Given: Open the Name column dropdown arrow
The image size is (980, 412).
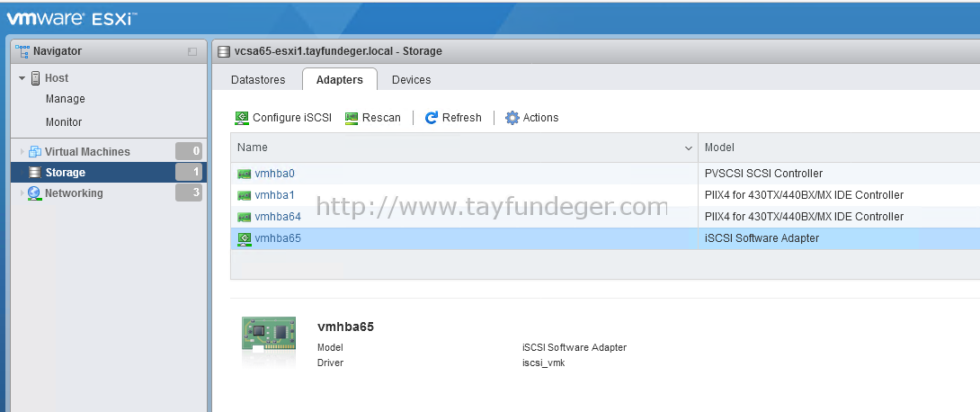Looking at the screenshot, I should point(689,148).
